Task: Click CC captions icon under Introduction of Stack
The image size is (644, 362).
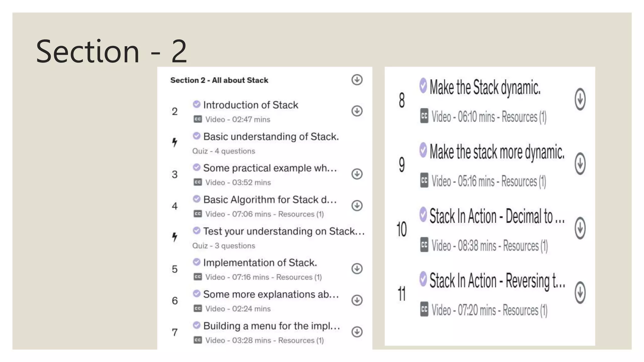Action: coord(197,119)
